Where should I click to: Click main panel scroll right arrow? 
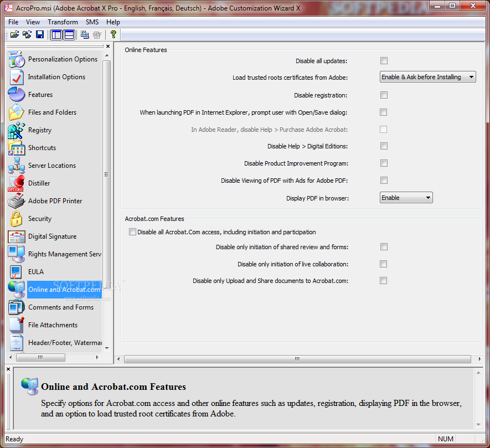[479, 359]
